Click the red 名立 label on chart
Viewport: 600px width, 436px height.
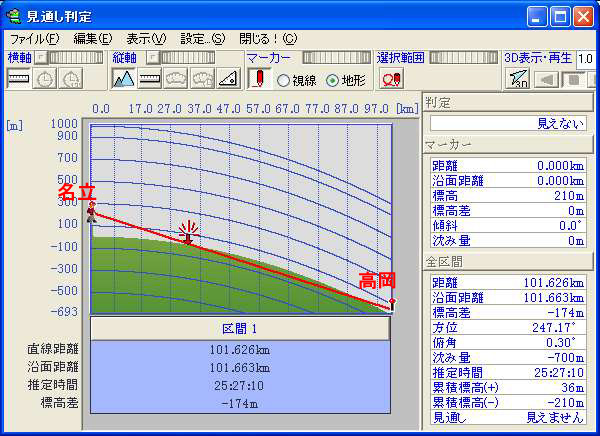[76, 192]
